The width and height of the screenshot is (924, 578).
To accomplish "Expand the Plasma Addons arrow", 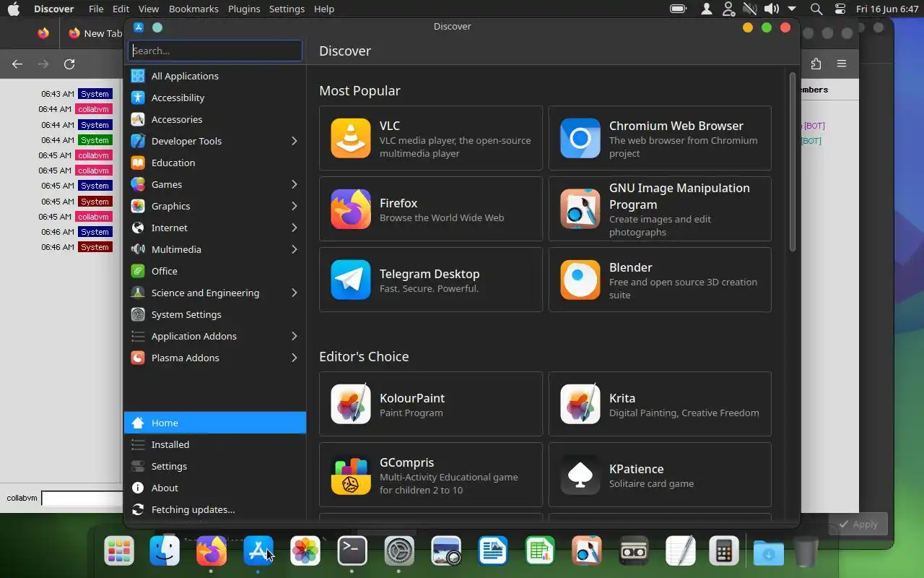I will [x=294, y=358].
